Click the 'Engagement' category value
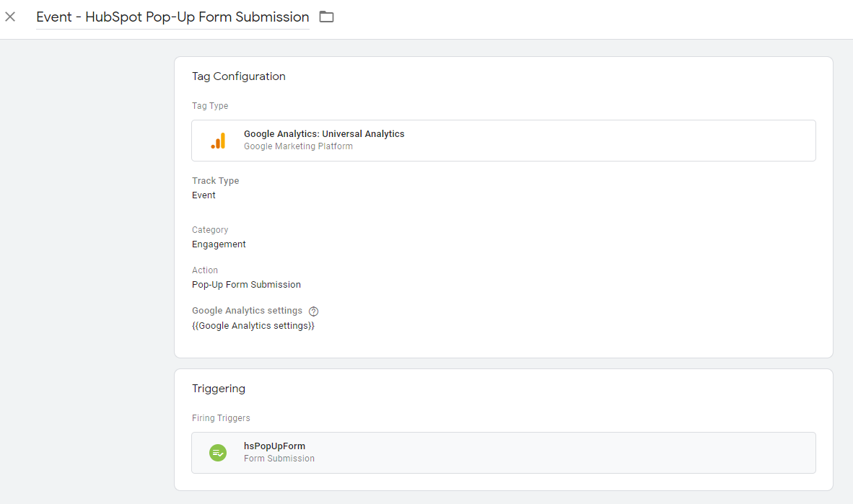 [x=219, y=244]
